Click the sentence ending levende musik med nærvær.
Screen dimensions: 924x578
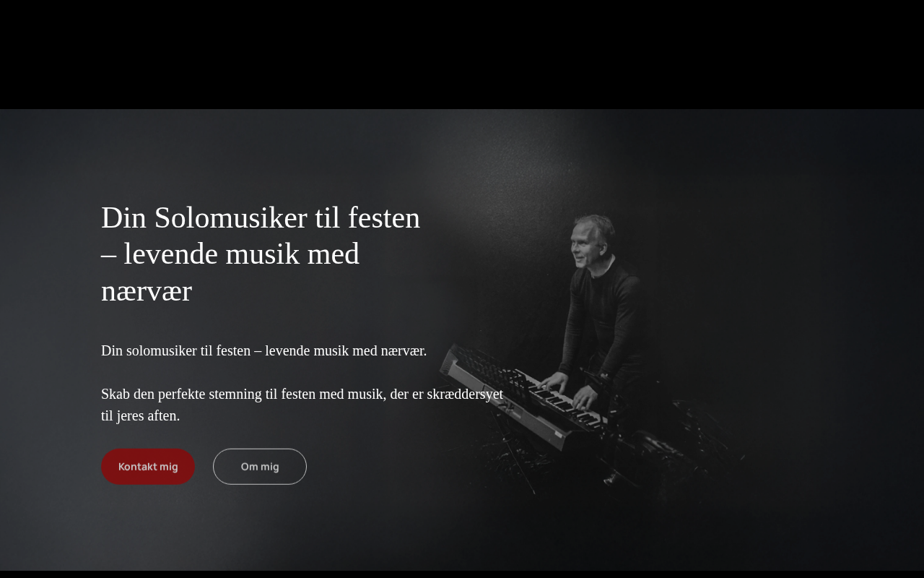pos(264,350)
